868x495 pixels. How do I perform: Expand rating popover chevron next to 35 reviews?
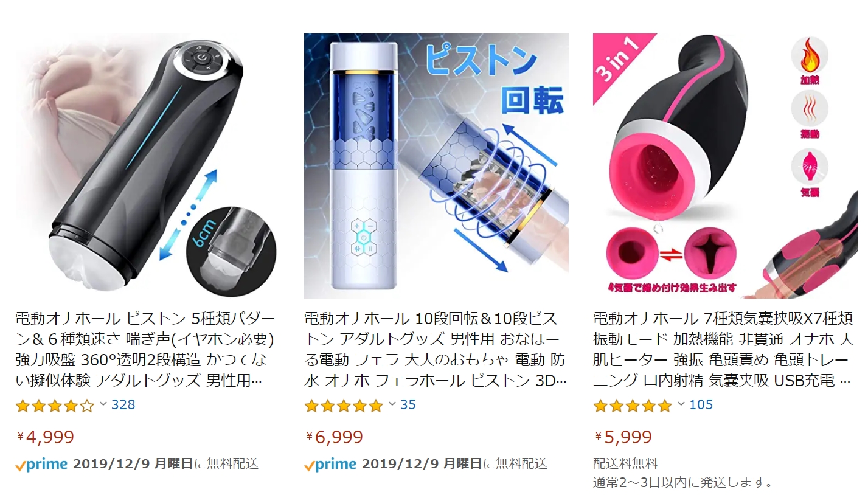pyautogui.click(x=392, y=404)
